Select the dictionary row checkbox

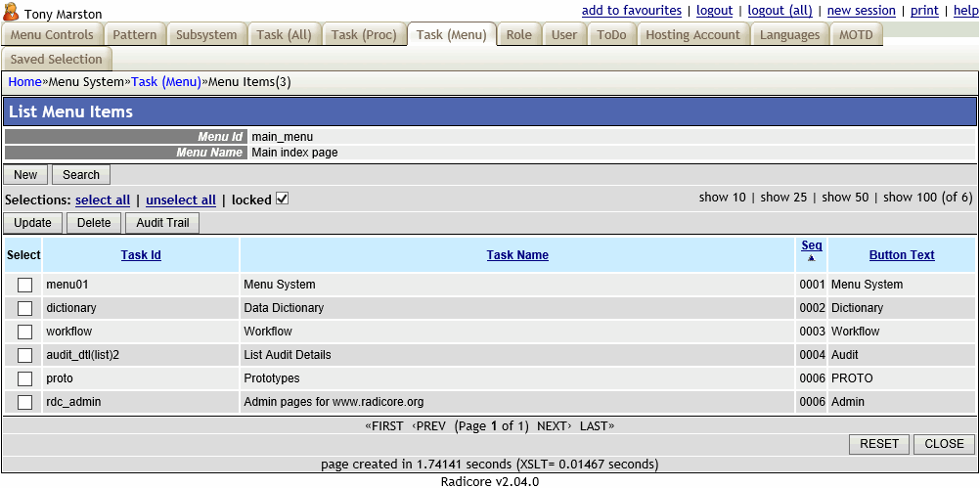(24, 308)
